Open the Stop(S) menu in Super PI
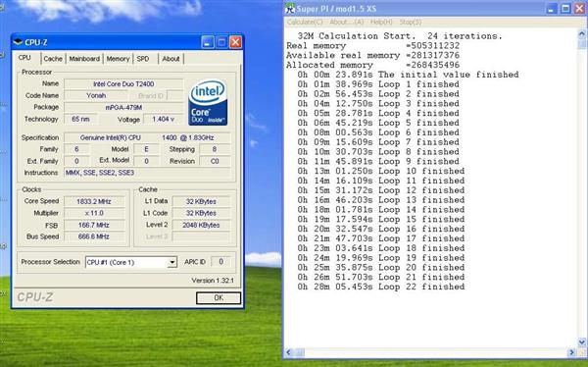Image resolution: width=588 pixels, height=367 pixels. click(x=411, y=23)
